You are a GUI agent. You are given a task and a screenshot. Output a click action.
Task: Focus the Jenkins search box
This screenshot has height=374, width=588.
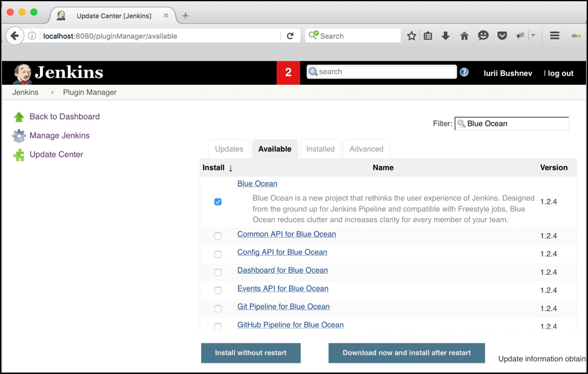(x=381, y=72)
